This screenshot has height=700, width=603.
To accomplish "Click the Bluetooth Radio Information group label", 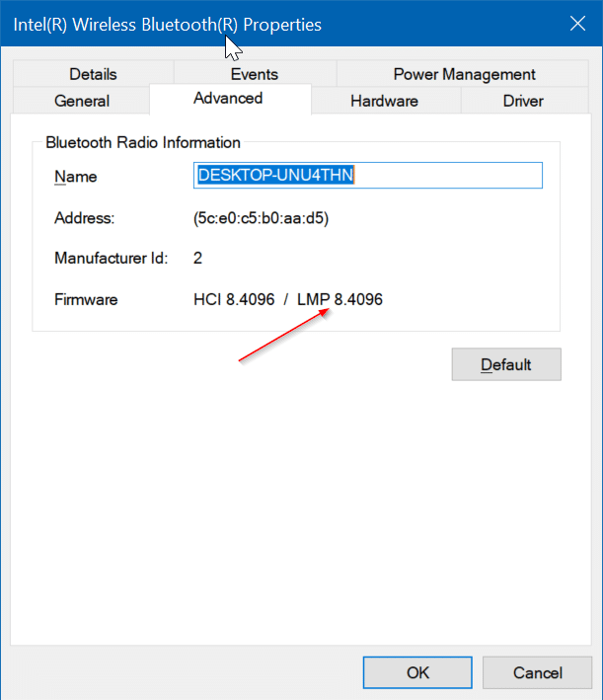I will [x=143, y=142].
